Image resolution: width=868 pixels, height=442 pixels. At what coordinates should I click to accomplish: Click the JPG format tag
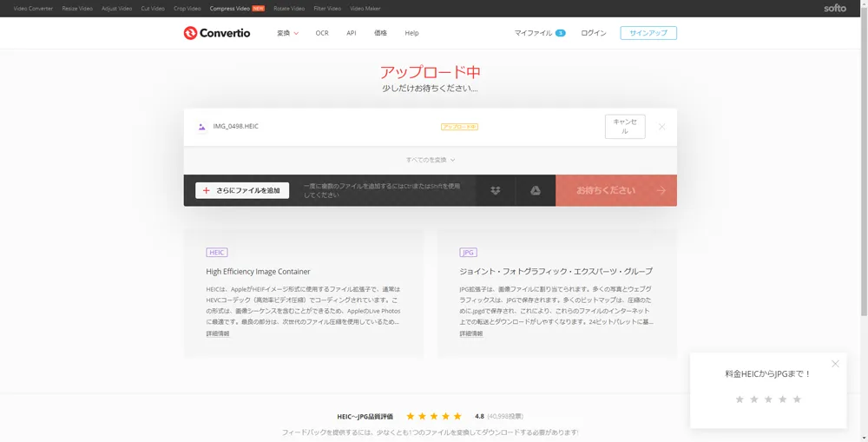click(x=468, y=253)
